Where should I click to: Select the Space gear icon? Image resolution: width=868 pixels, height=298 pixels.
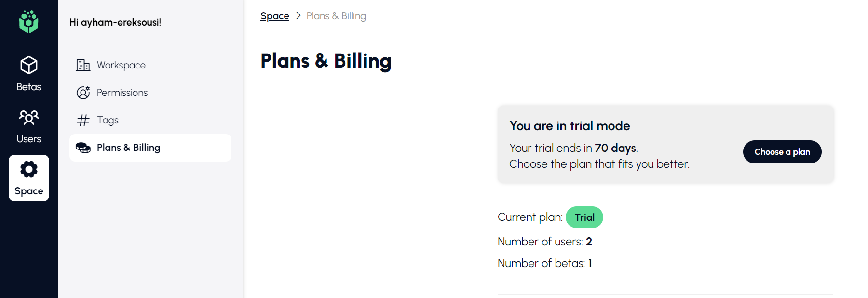point(29,169)
